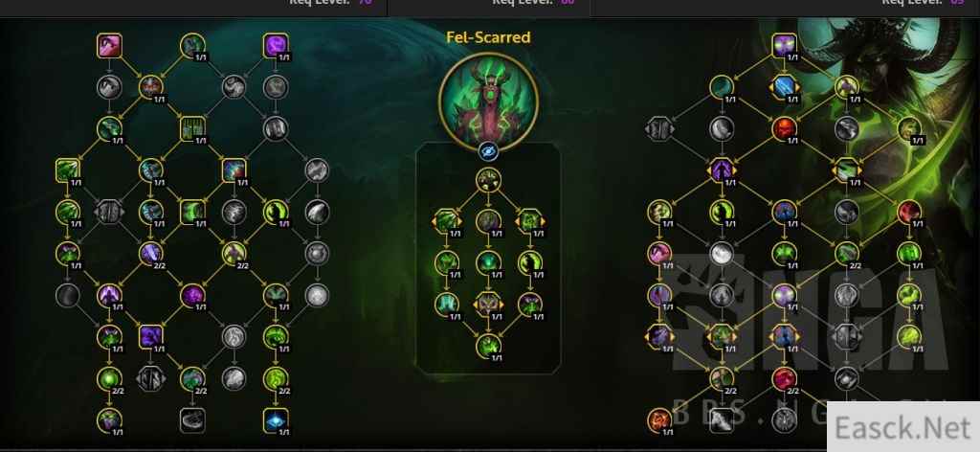The height and width of the screenshot is (452, 980).
Task: Click the Easck.Net watermark link
Action: click(903, 427)
